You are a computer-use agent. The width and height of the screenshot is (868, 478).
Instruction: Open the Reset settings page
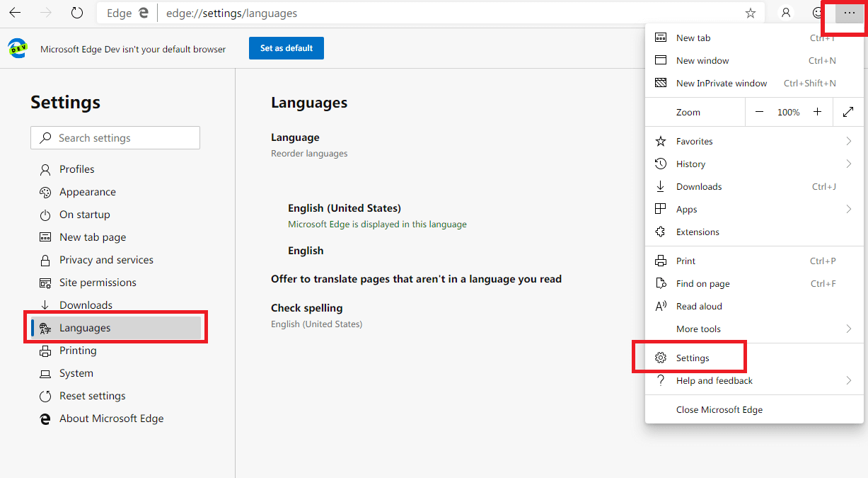click(x=92, y=396)
